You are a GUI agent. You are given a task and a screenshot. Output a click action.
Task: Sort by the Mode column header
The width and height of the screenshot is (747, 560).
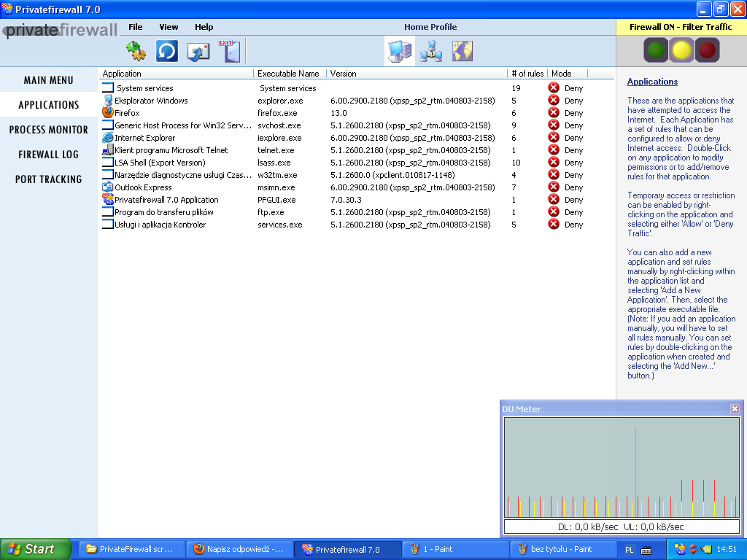[x=568, y=74]
